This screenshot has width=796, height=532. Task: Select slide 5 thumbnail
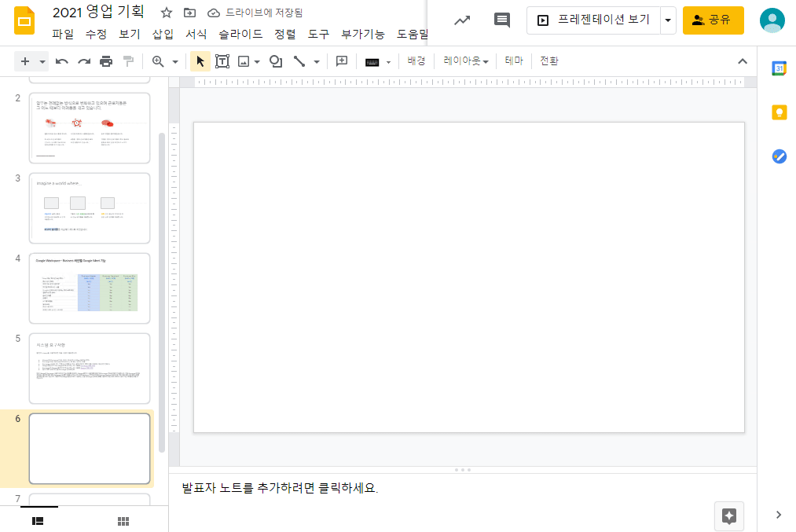90,369
